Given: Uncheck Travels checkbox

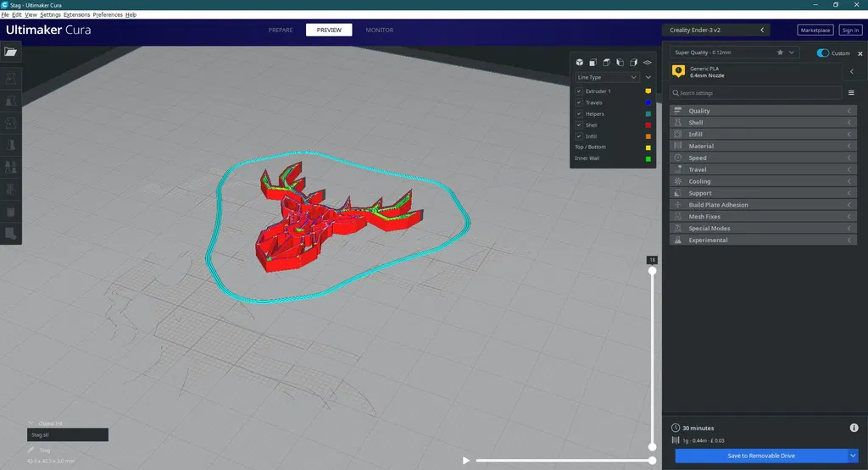Looking at the screenshot, I should pos(579,102).
